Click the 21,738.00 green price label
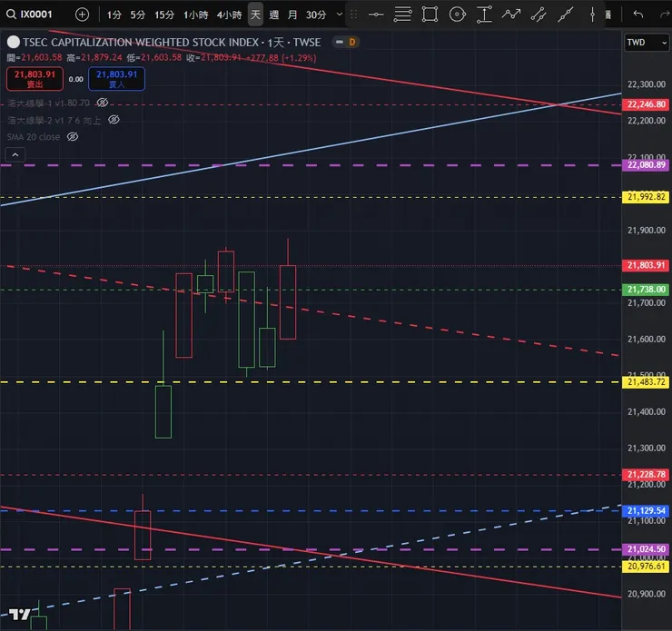Viewport: 672px width, 631px height. [646, 290]
